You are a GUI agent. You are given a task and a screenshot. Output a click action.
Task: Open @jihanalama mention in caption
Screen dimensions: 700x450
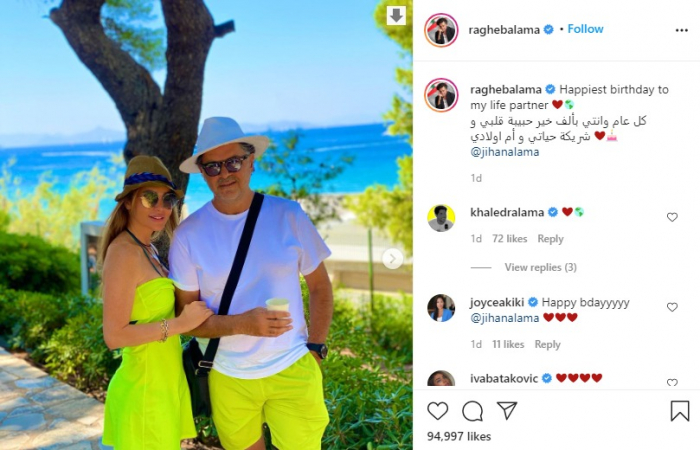[504, 152]
